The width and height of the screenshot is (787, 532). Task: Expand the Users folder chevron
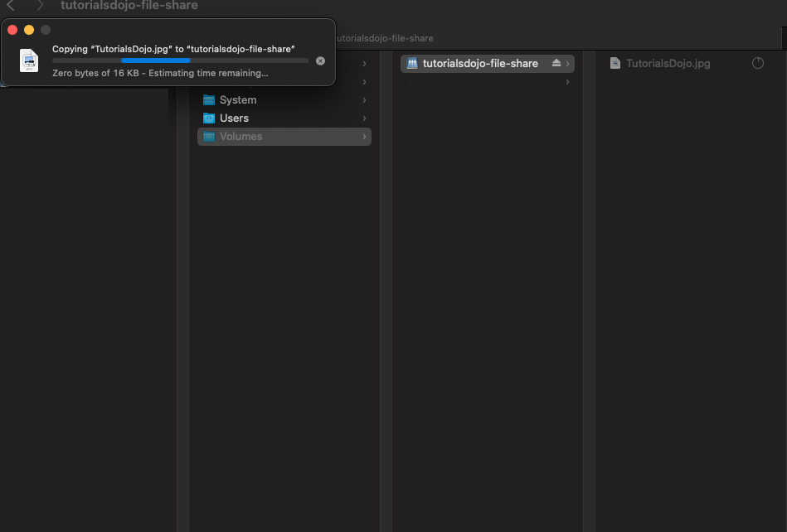[x=364, y=118]
